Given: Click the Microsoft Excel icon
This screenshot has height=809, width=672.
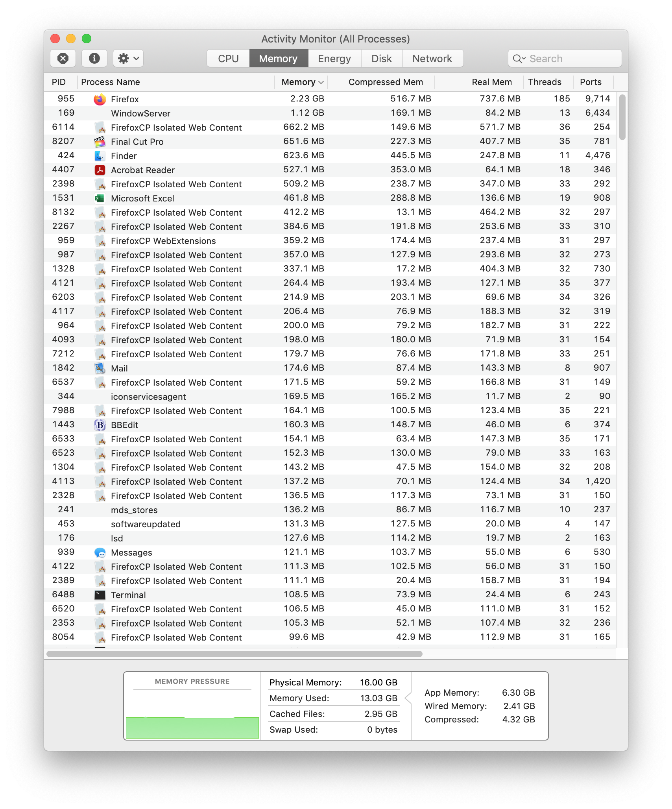Looking at the screenshot, I should click(100, 198).
